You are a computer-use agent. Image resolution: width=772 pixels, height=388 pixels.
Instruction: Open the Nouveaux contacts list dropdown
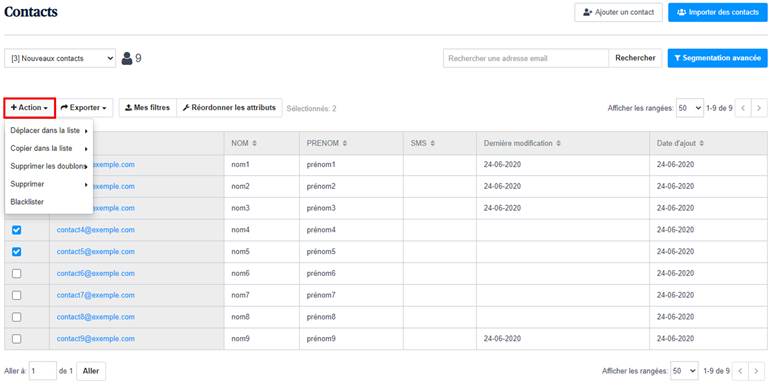click(x=60, y=58)
